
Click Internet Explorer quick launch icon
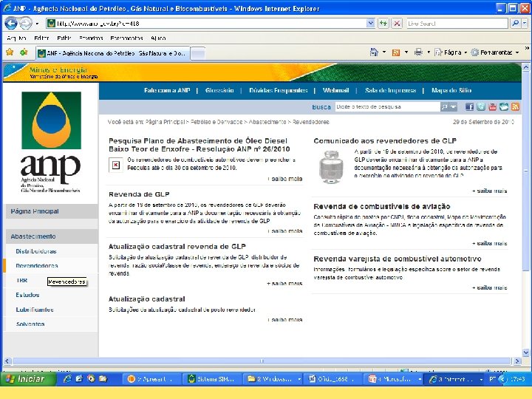67,379
